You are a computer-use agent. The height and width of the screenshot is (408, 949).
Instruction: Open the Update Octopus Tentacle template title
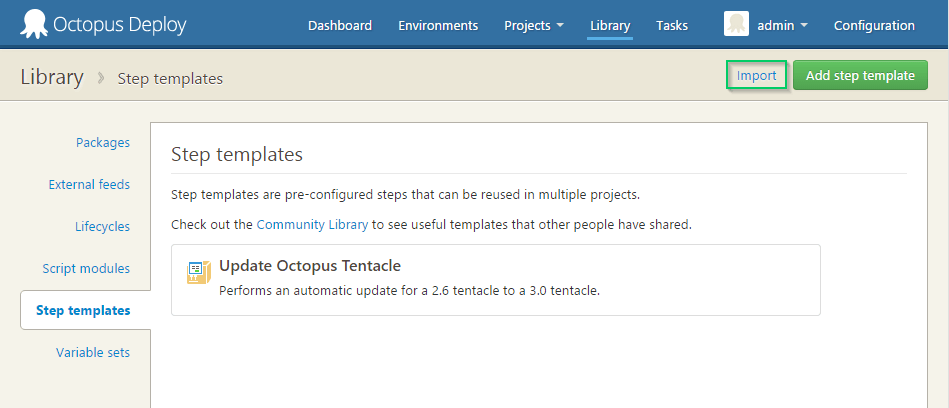pyautogui.click(x=310, y=266)
